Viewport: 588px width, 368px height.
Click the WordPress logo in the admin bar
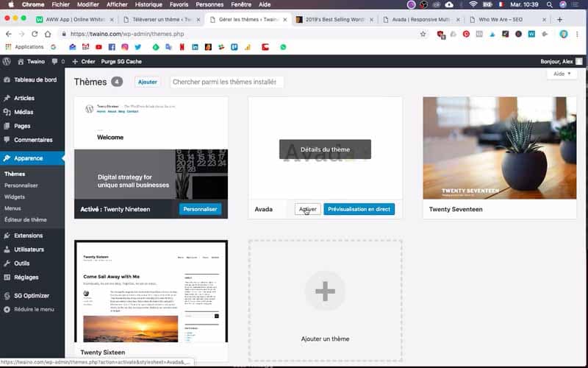7,62
